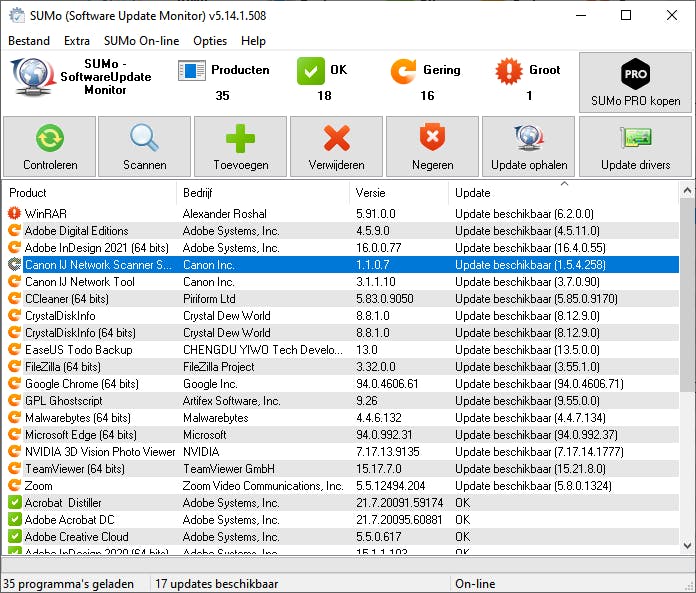Select the Adobe InDesign 2021 (64 bits) row
The width and height of the screenshot is (696, 593).
(343, 248)
